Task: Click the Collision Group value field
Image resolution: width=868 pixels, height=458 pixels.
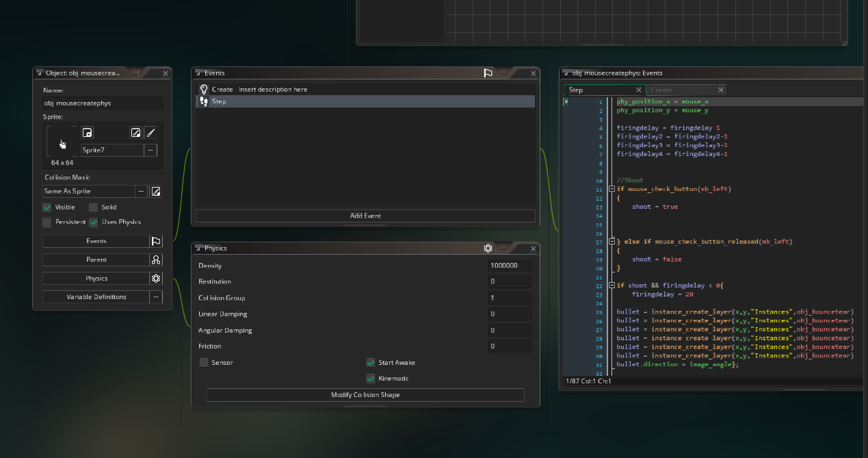Action: pos(510,298)
